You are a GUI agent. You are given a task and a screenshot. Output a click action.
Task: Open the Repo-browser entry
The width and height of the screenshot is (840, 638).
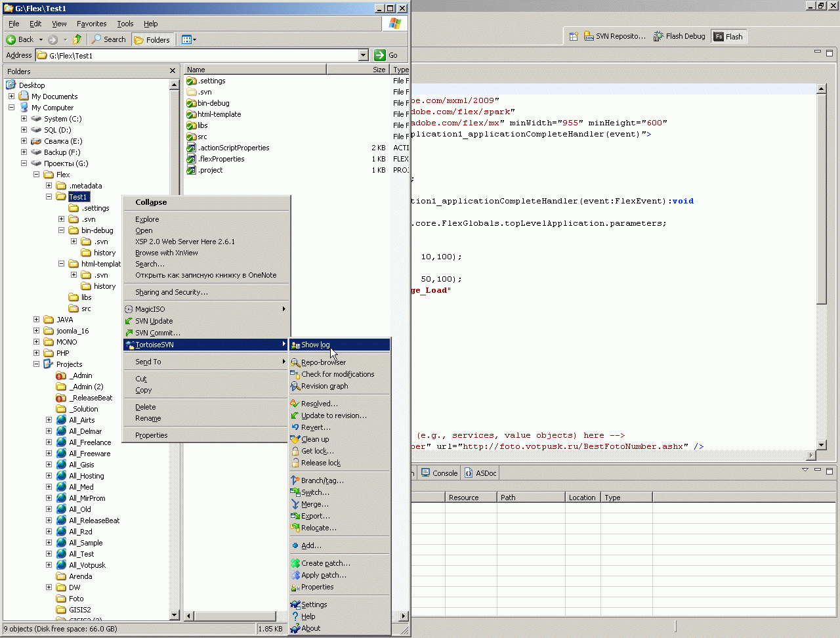click(323, 362)
